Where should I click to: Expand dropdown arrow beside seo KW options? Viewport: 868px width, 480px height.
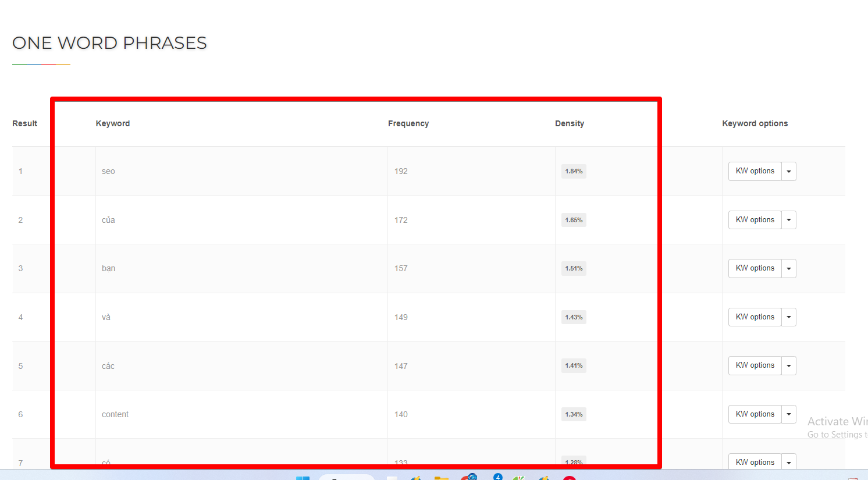pos(789,171)
